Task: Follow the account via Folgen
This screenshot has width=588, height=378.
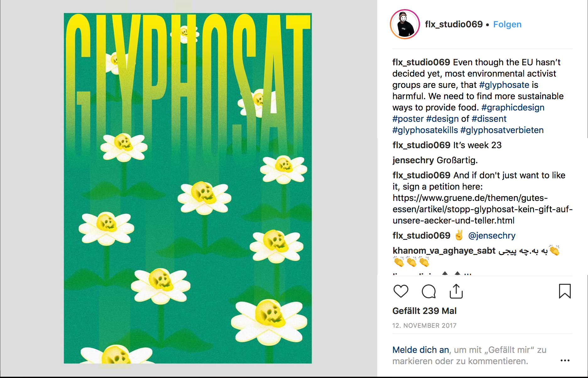Action: [507, 24]
